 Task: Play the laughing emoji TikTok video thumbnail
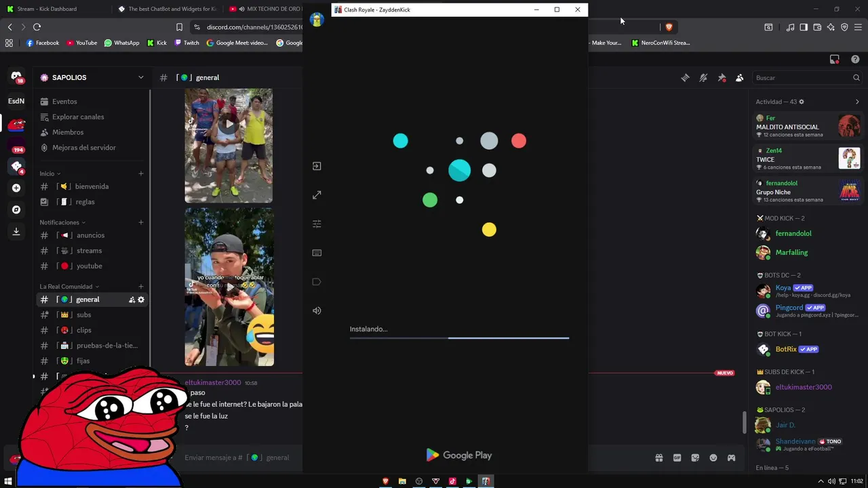[229, 287]
